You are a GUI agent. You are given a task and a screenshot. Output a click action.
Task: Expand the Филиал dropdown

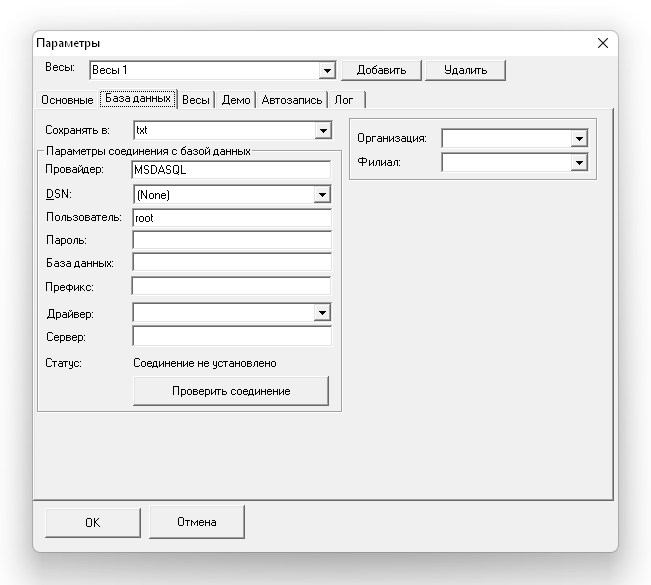point(578,162)
